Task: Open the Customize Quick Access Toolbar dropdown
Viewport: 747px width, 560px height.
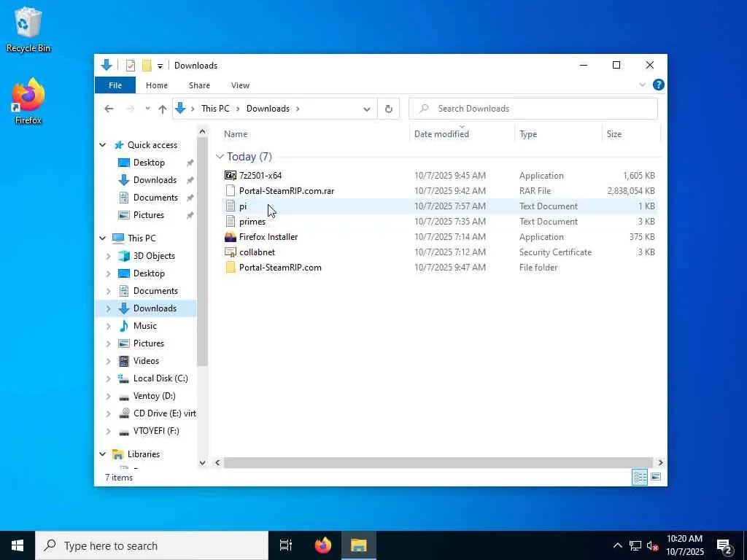Action: click(160, 66)
